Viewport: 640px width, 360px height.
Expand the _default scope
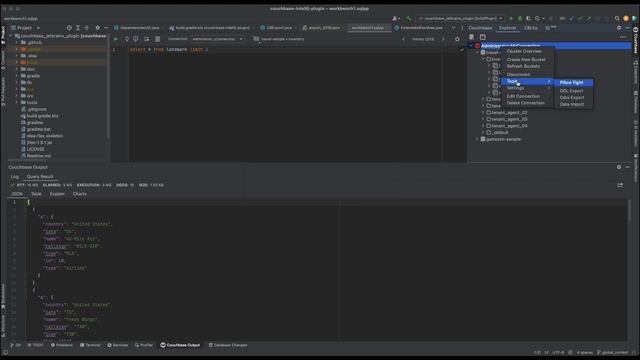click(x=483, y=133)
